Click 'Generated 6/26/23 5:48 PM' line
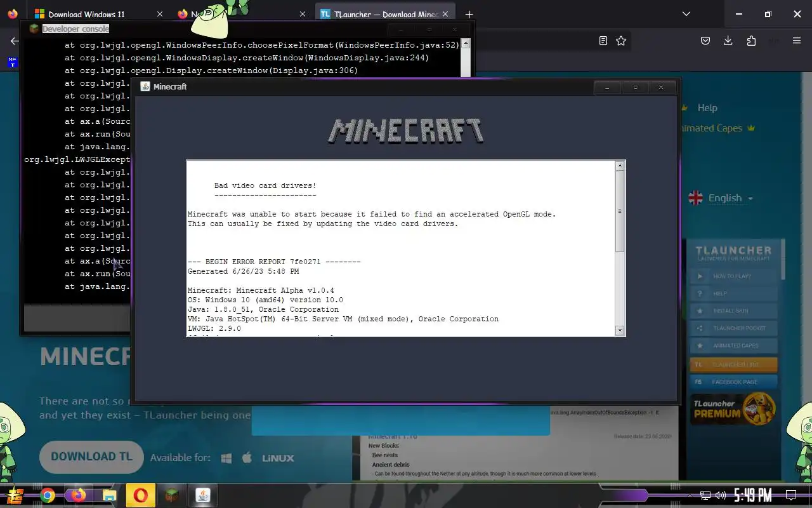Viewport: 812px width, 508px height. click(243, 271)
